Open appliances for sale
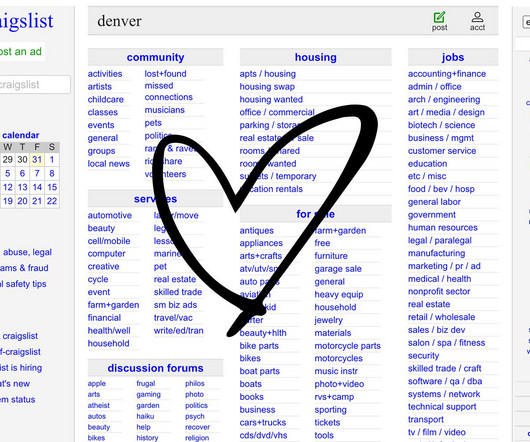The width and height of the screenshot is (530, 442). click(261, 243)
